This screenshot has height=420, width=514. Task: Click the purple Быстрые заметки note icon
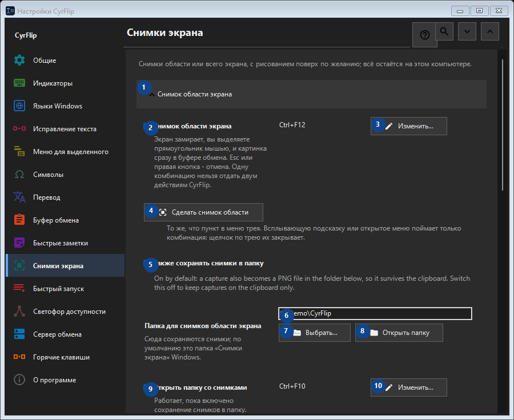(19, 243)
